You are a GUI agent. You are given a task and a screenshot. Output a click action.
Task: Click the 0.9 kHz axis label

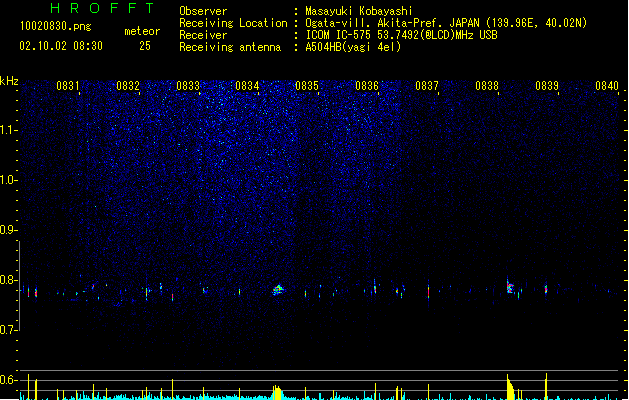(x=8, y=230)
